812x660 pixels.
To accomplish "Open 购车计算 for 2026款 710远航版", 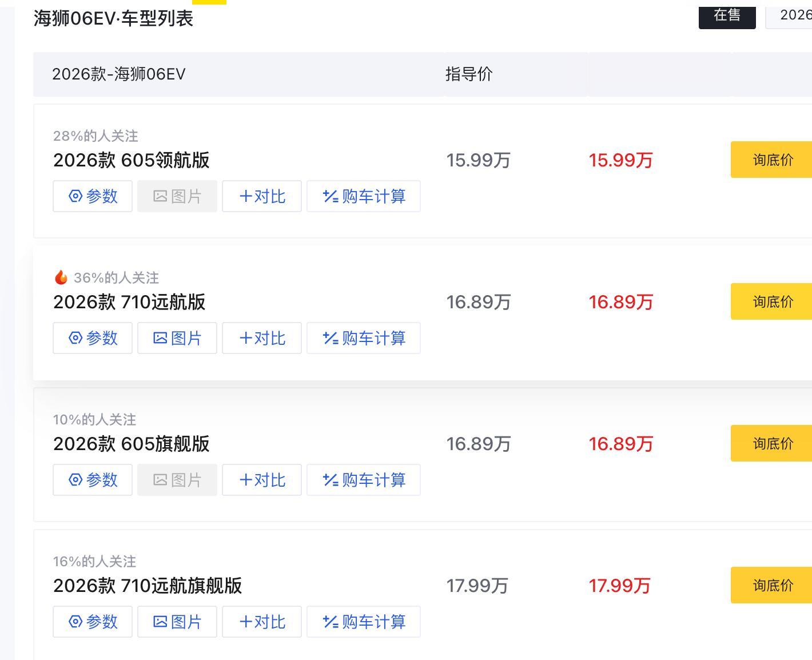I will 364,338.
